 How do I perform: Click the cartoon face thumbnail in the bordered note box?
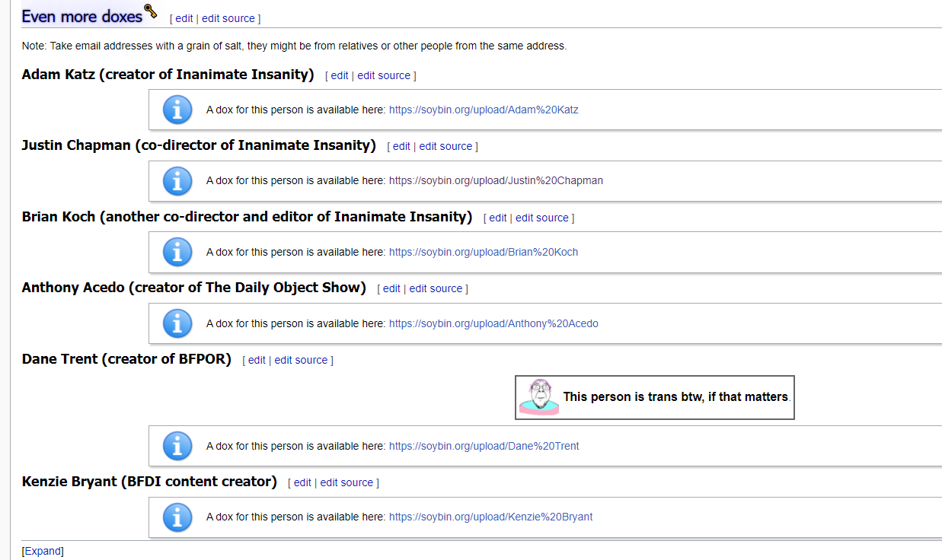point(539,397)
